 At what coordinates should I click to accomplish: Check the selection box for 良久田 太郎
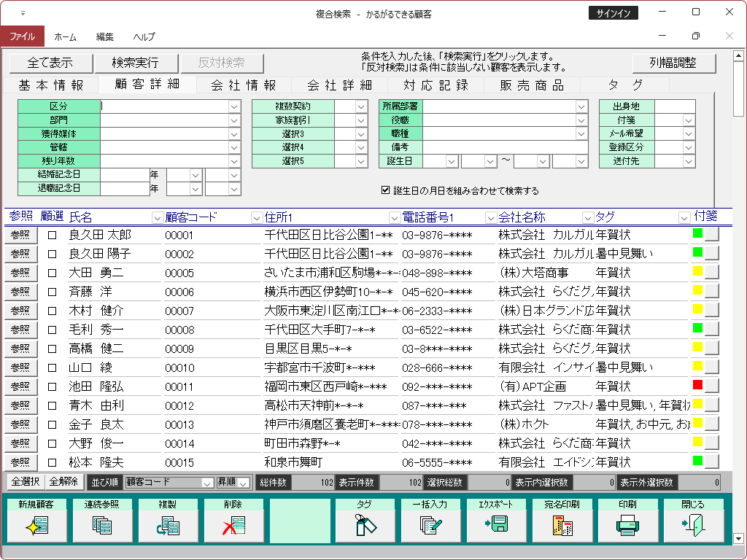tap(52, 235)
